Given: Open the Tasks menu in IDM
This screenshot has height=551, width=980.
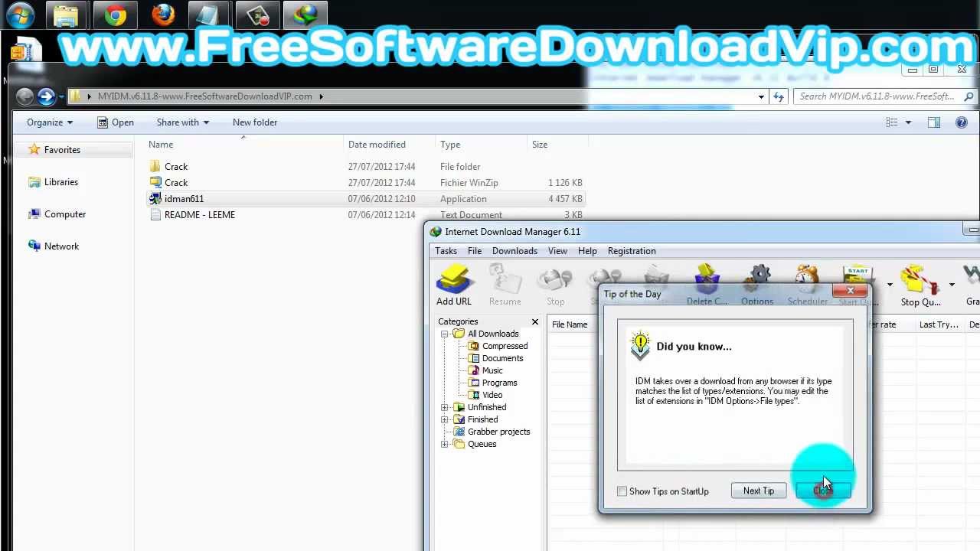Looking at the screenshot, I should [446, 251].
